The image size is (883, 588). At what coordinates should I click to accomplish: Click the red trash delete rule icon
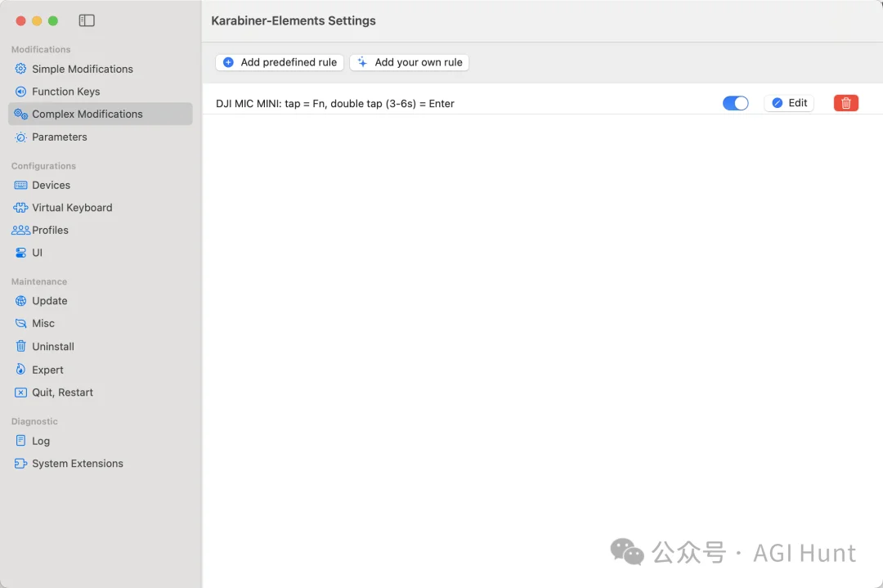[845, 103]
